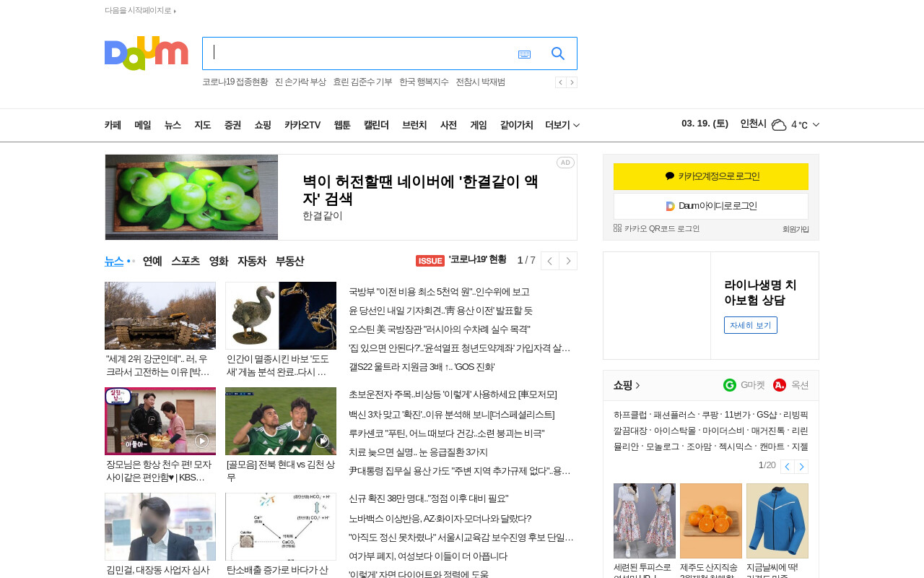Click suggested keyword 코로나19 접종현황
Screen dimensions: 924x578
click(x=235, y=82)
